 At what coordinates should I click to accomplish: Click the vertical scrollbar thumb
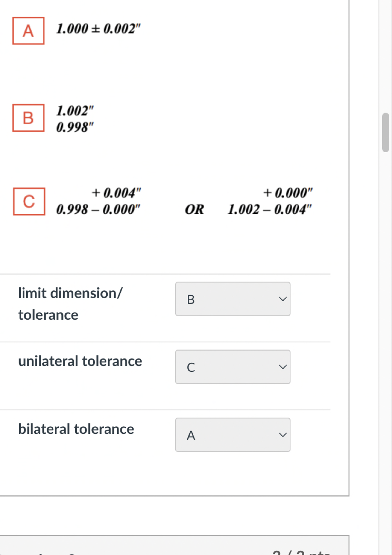(x=386, y=132)
